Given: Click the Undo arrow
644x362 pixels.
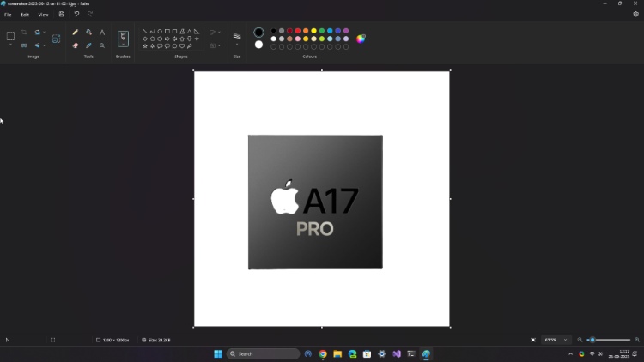Looking at the screenshot, I should 76,15.
